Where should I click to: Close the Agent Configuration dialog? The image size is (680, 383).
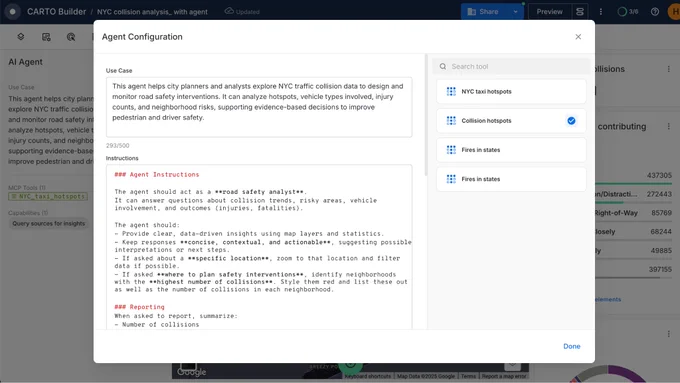point(578,37)
